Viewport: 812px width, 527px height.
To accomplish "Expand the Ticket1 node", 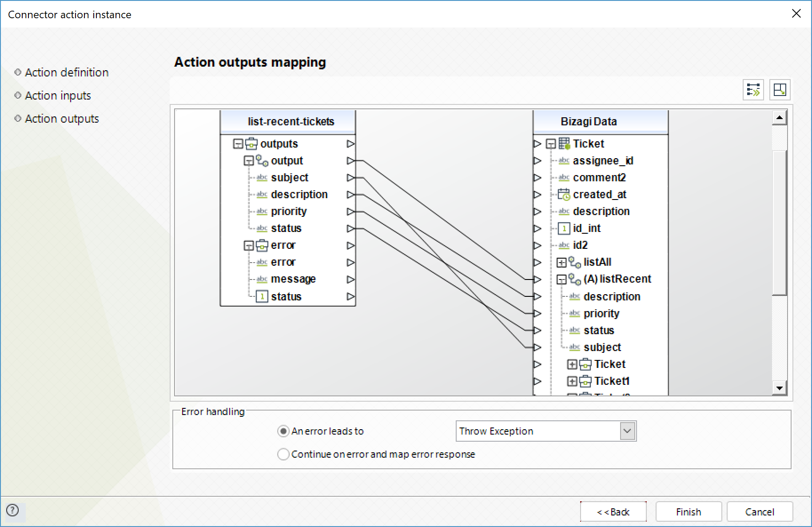I will coord(572,381).
